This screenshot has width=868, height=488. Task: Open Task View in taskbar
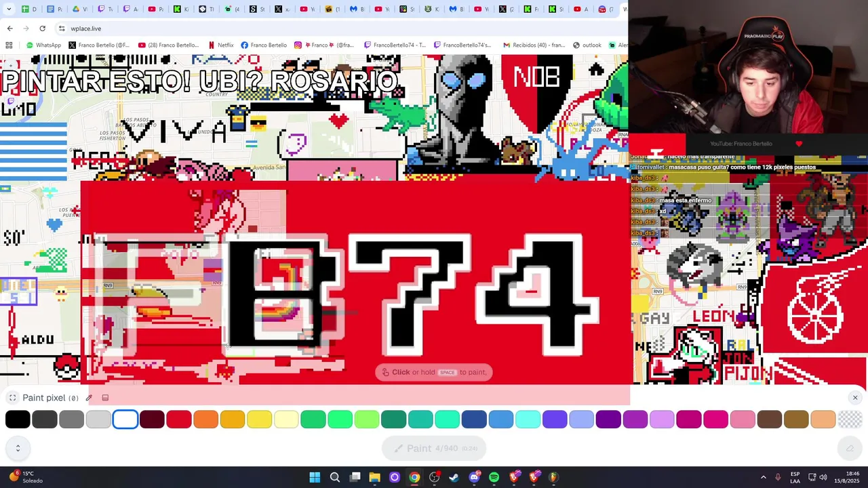click(x=355, y=477)
